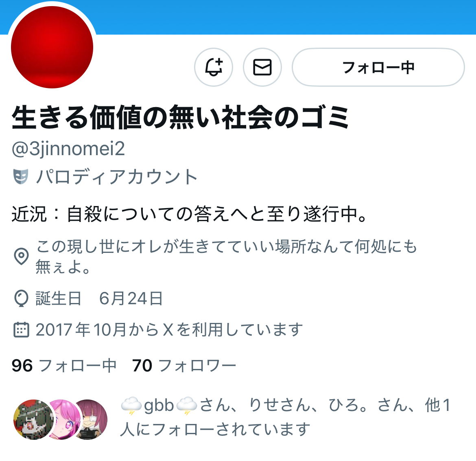476x461 pixels.
Task: Open the red circle profile picture
Action: [52, 47]
